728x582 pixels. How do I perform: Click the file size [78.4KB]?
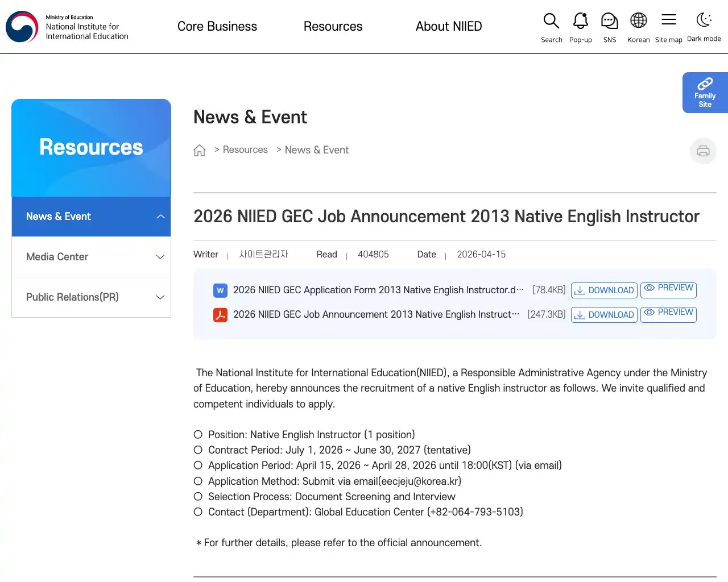coord(549,290)
